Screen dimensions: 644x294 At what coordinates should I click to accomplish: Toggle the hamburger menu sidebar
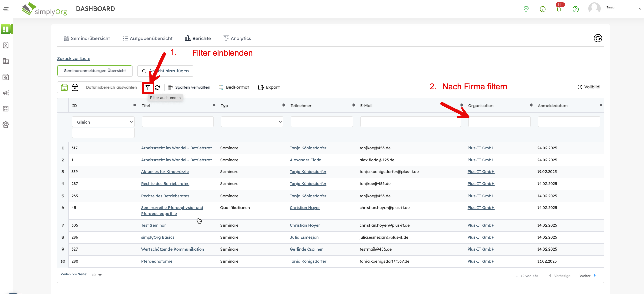coord(6,9)
